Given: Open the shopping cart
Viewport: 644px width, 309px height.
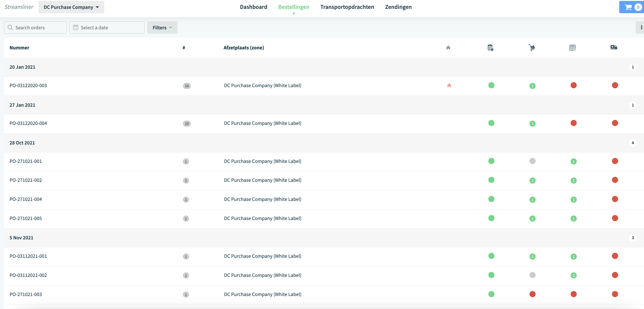Looking at the screenshot, I should click(632, 7).
